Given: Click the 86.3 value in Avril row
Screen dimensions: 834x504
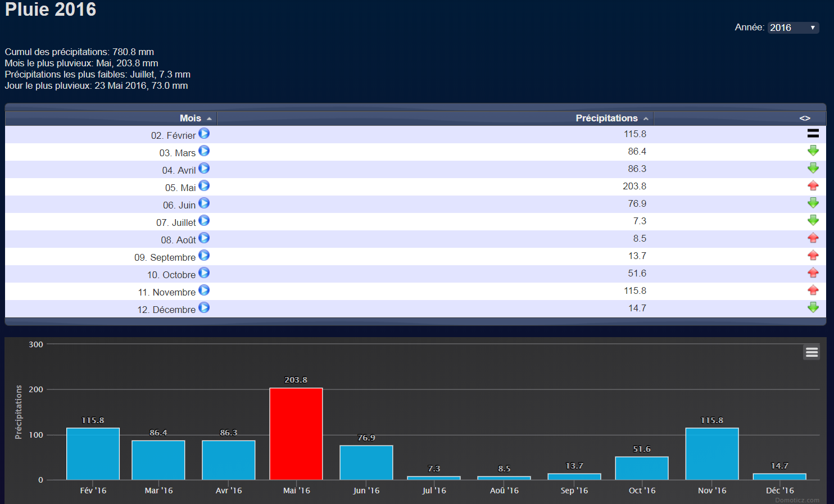Looking at the screenshot, I should point(637,169).
